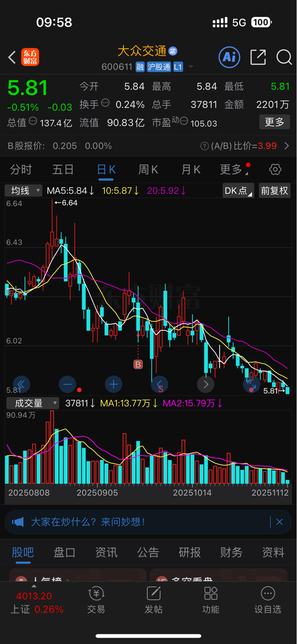Zoom in chart with plus button

(114, 384)
